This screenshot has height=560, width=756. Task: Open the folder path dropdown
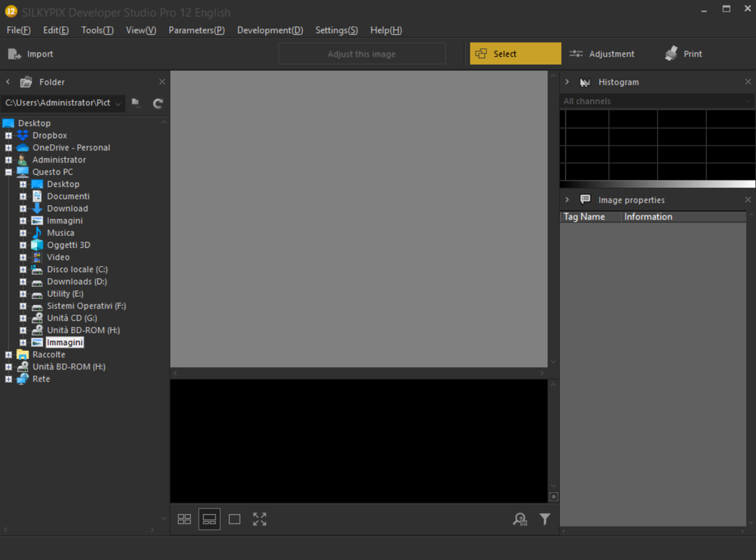click(x=118, y=103)
